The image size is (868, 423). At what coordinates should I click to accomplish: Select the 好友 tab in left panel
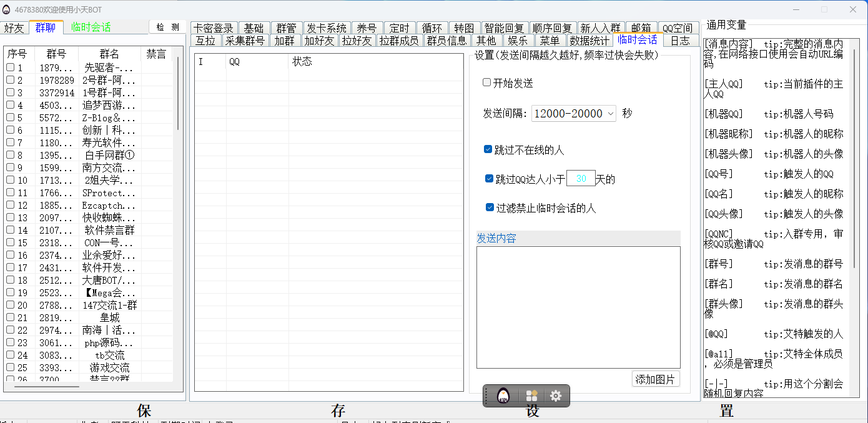(14, 27)
